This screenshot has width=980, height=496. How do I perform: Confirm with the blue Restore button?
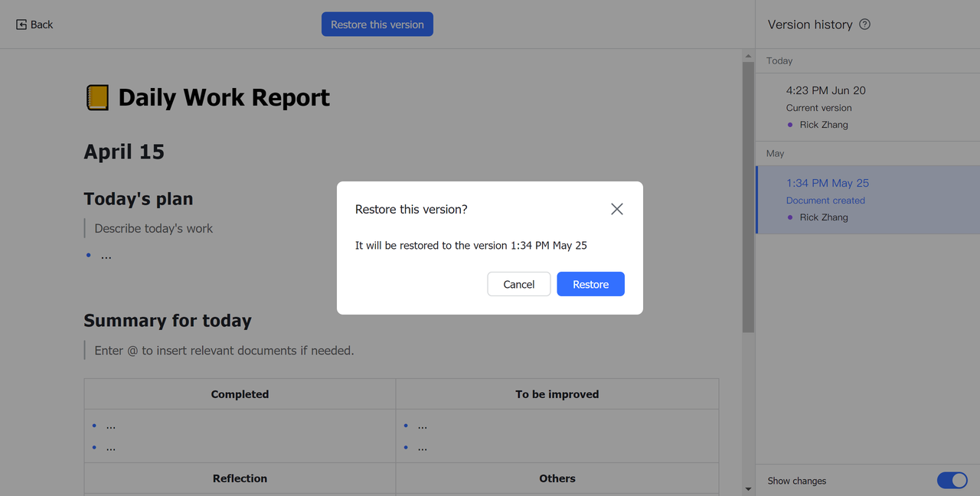(x=590, y=284)
